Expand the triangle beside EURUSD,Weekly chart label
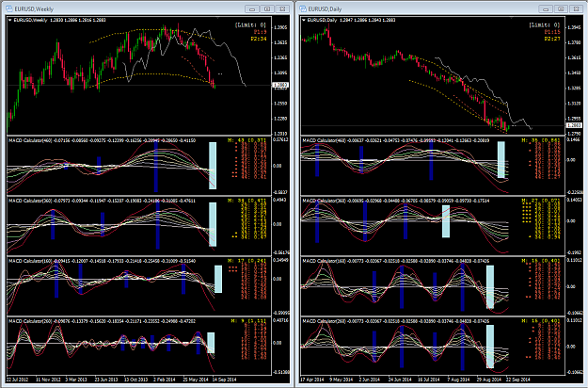588x388 pixels. coord(10,21)
